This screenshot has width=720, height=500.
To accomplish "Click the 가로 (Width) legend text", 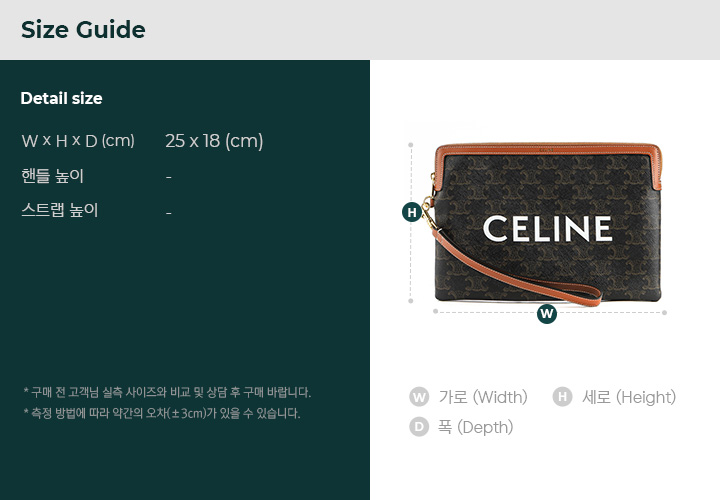I will 483,397.
